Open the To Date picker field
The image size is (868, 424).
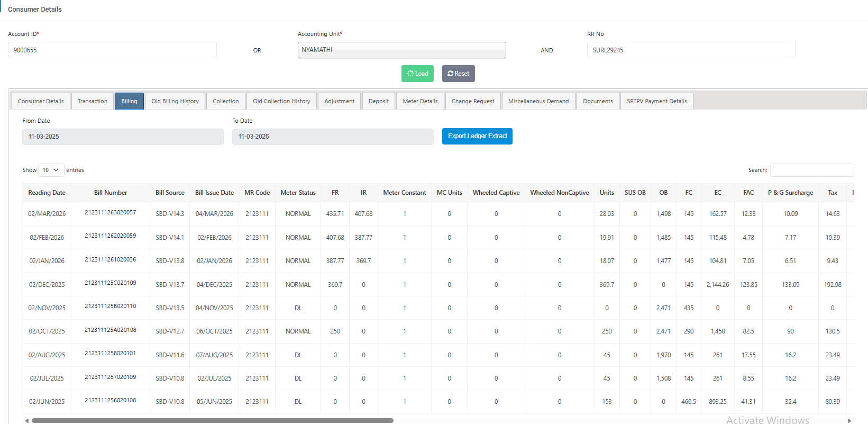click(333, 137)
